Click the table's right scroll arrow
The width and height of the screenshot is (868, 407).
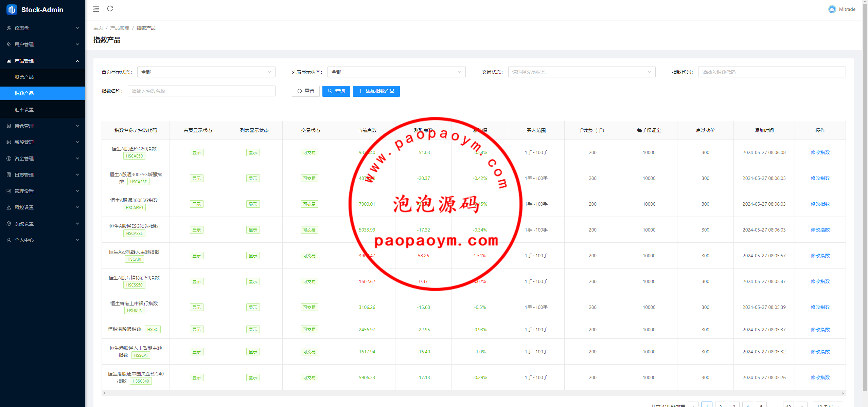pos(843,393)
